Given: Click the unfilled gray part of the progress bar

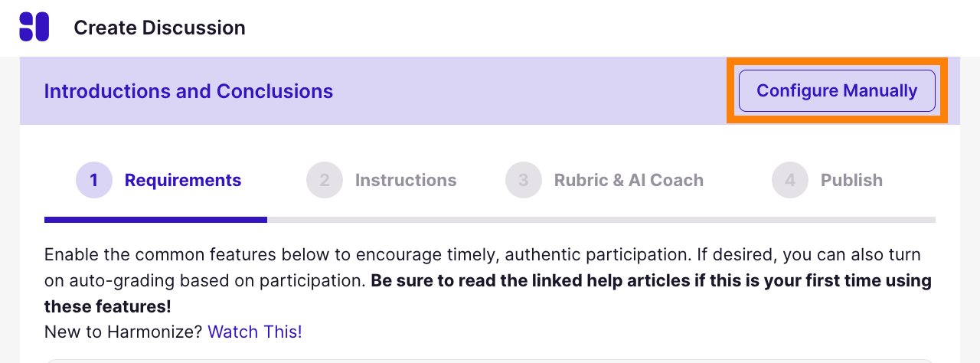Looking at the screenshot, I should click(x=601, y=220).
